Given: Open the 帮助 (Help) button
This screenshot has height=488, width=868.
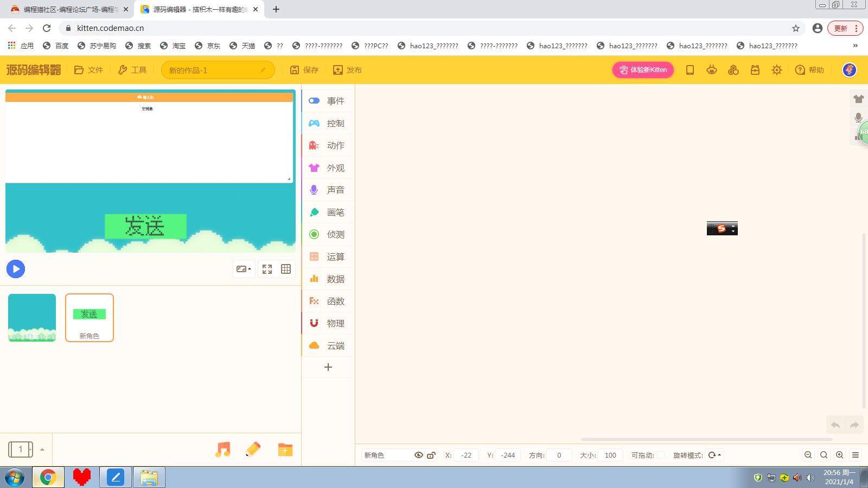Looking at the screenshot, I should [x=809, y=70].
